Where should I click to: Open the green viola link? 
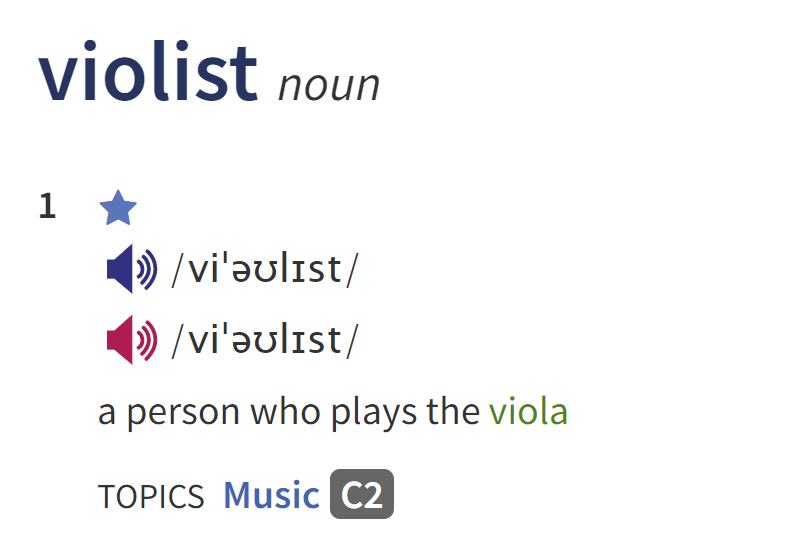pos(528,412)
